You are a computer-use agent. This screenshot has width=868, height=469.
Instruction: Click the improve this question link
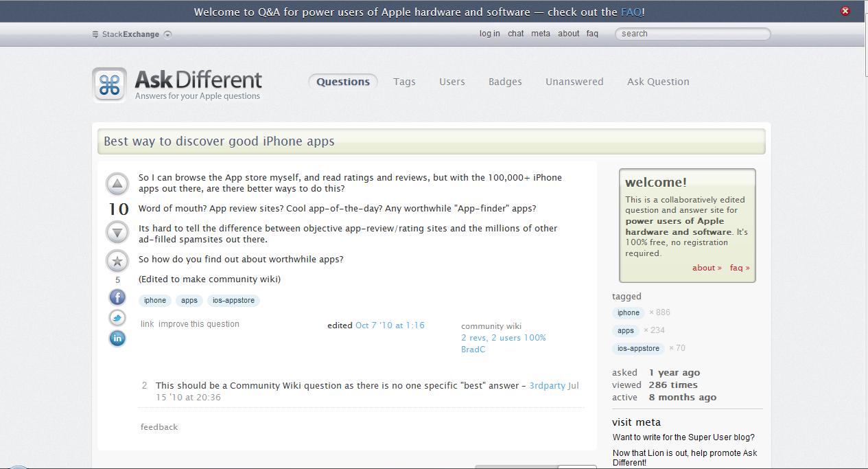(199, 324)
